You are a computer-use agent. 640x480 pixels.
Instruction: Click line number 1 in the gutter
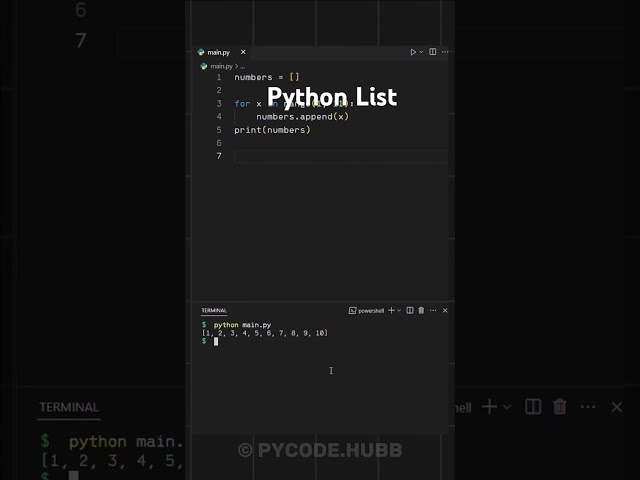pyautogui.click(x=219, y=77)
